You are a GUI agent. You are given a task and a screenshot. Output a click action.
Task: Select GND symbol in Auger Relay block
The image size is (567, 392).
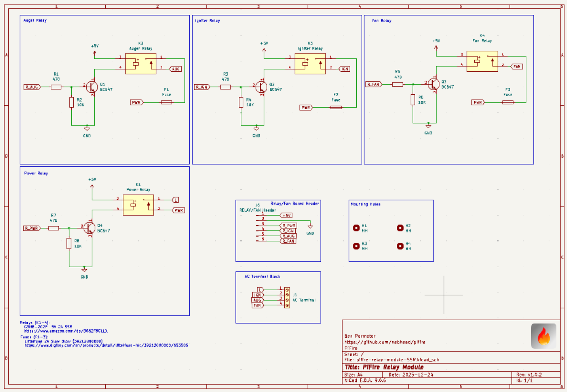pos(87,129)
